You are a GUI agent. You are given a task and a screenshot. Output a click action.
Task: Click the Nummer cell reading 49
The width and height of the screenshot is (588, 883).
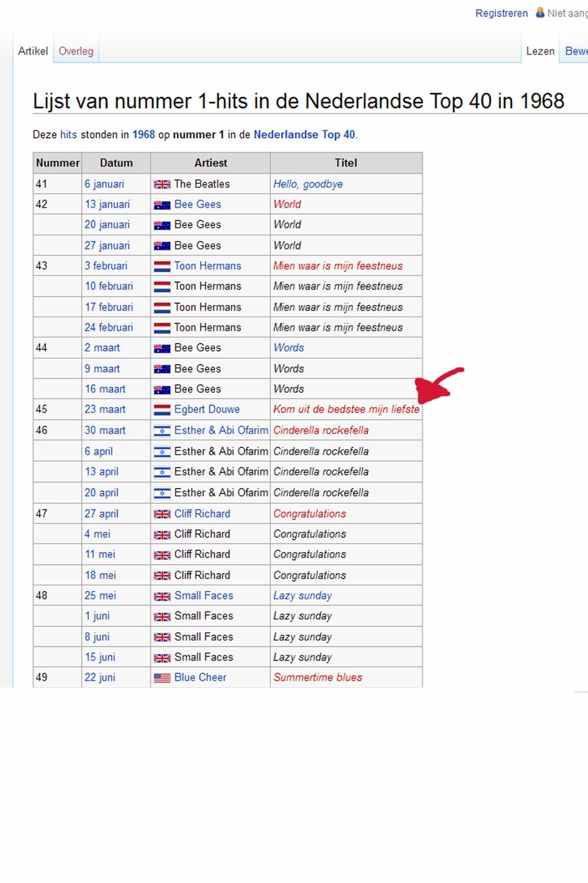(x=57, y=677)
